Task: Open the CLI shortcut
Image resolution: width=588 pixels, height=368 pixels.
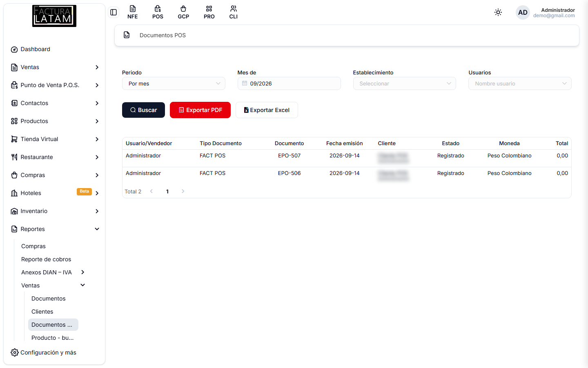Action: coord(234,12)
